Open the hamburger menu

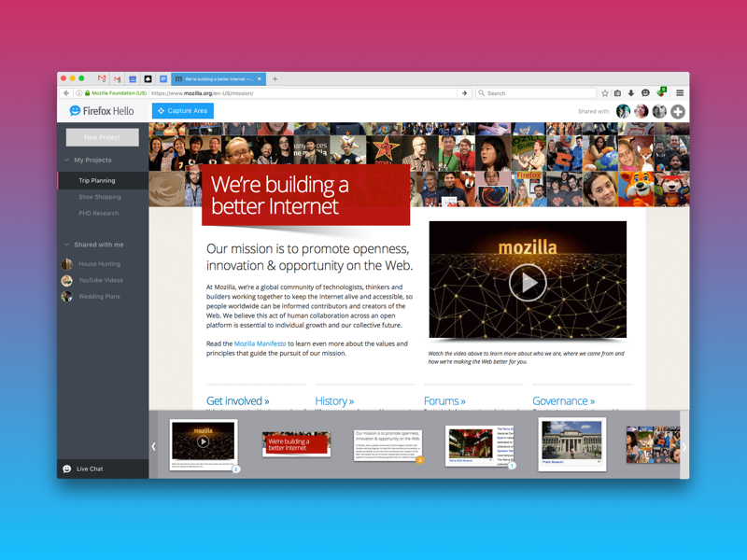pos(680,93)
